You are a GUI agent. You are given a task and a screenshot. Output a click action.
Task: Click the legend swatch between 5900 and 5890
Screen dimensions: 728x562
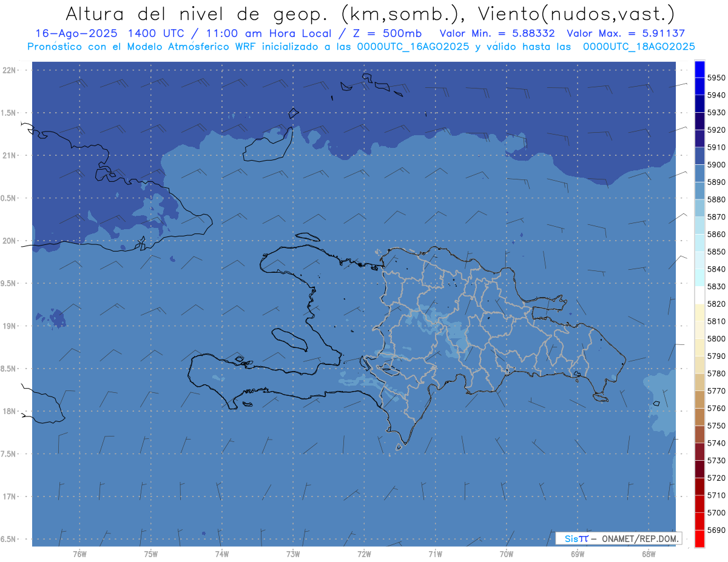[x=699, y=173]
